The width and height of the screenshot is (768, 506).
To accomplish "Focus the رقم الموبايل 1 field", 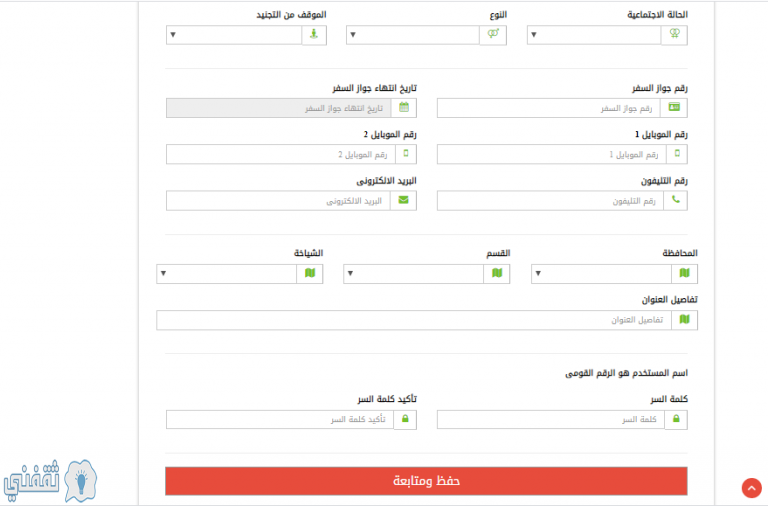I will point(552,154).
